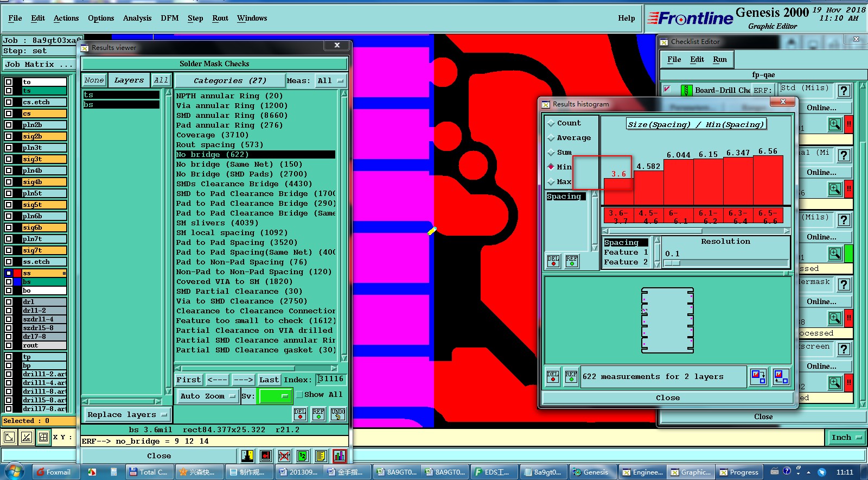Image resolution: width=868 pixels, height=480 pixels.
Task: Click scroll-down arrow of categories list
Action: tap(344, 358)
